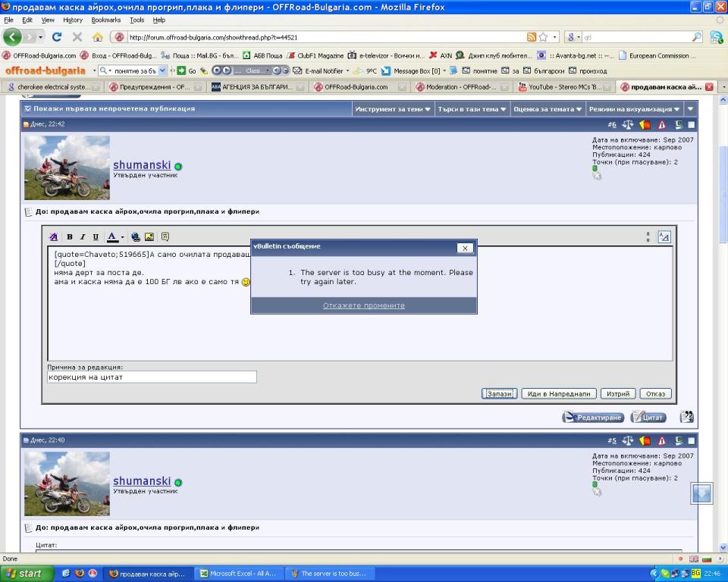The image size is (728, 582).
Task: Click the reputation scales icon on post #6
Action: point(628,124)
